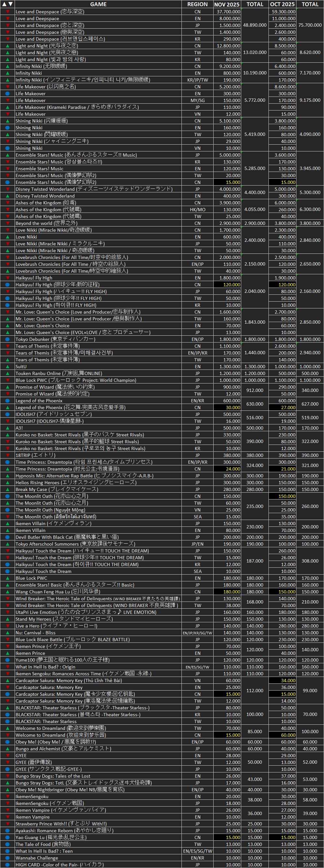Viewport: 324px width, 868px height.
Task: Select the down arrow beside UtaPri Live Emotion
Action: coord(7,612)
